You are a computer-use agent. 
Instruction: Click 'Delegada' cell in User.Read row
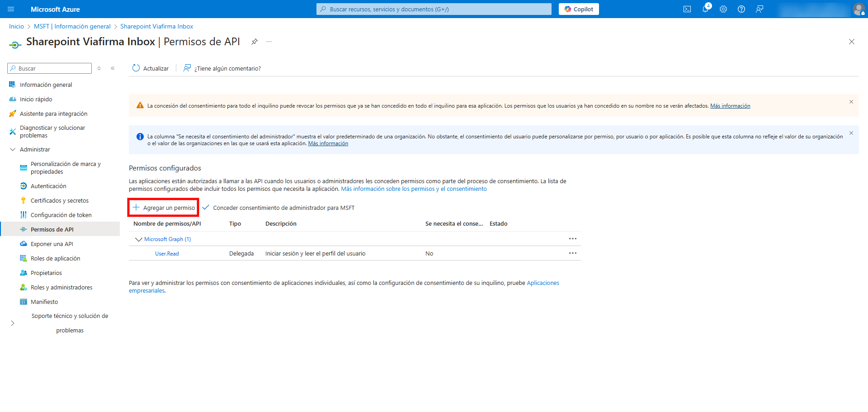[x=241, y=254]
